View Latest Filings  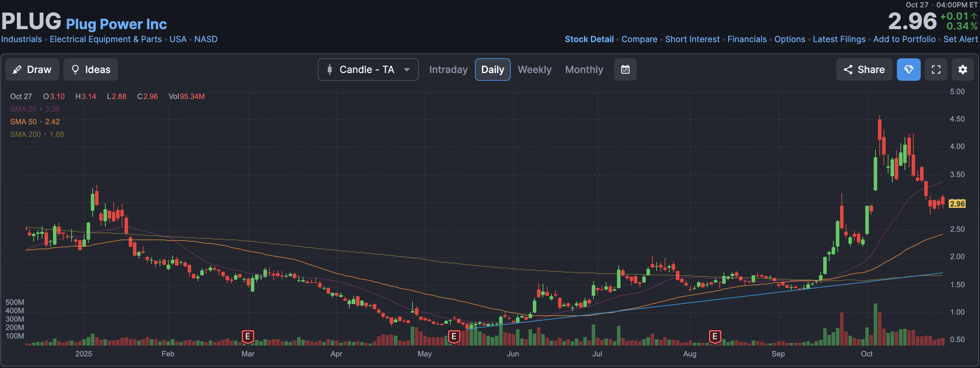[839, 39]
